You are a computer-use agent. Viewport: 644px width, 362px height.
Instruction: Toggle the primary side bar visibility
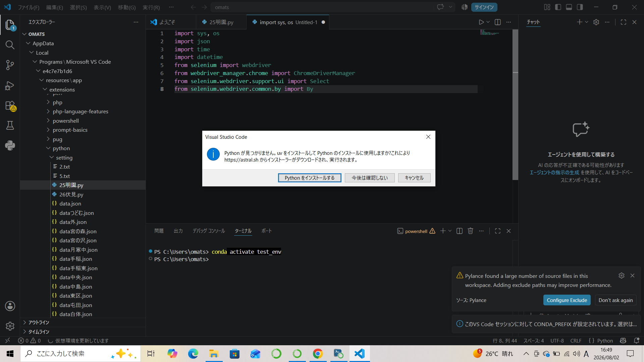point(558,7)
